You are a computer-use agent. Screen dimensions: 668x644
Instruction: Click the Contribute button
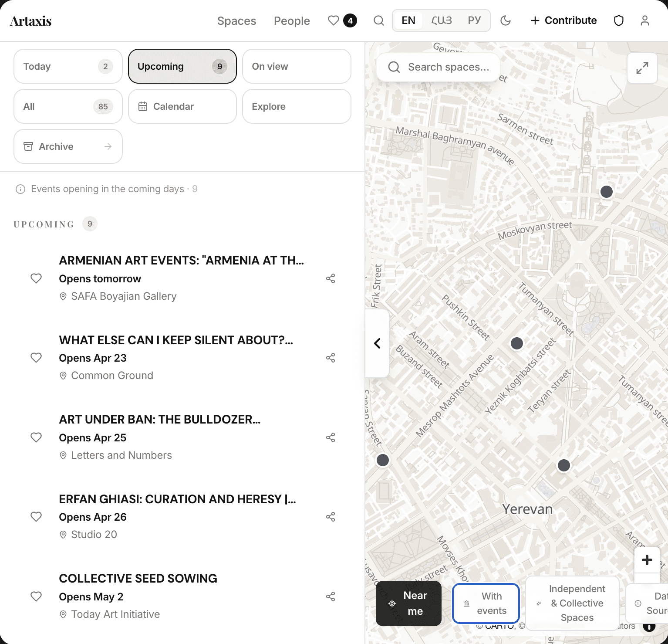point(563,20)
